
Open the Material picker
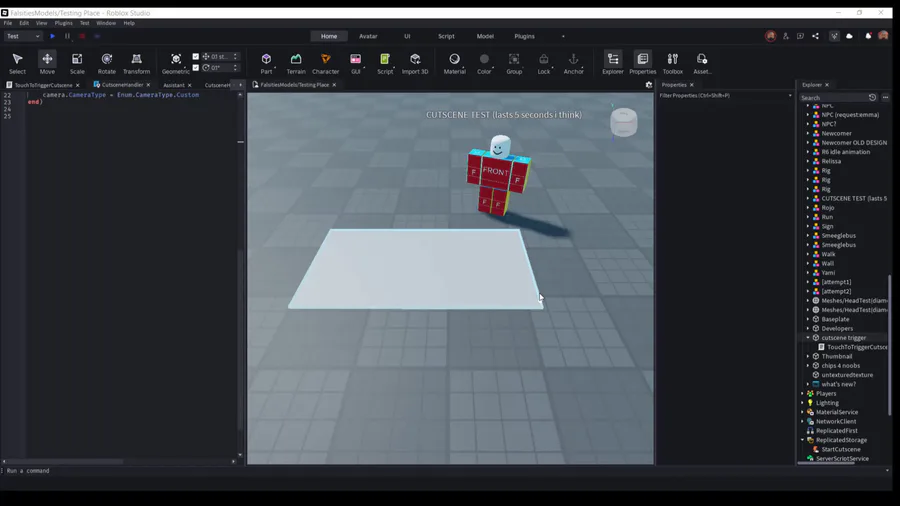coord(455,63)
